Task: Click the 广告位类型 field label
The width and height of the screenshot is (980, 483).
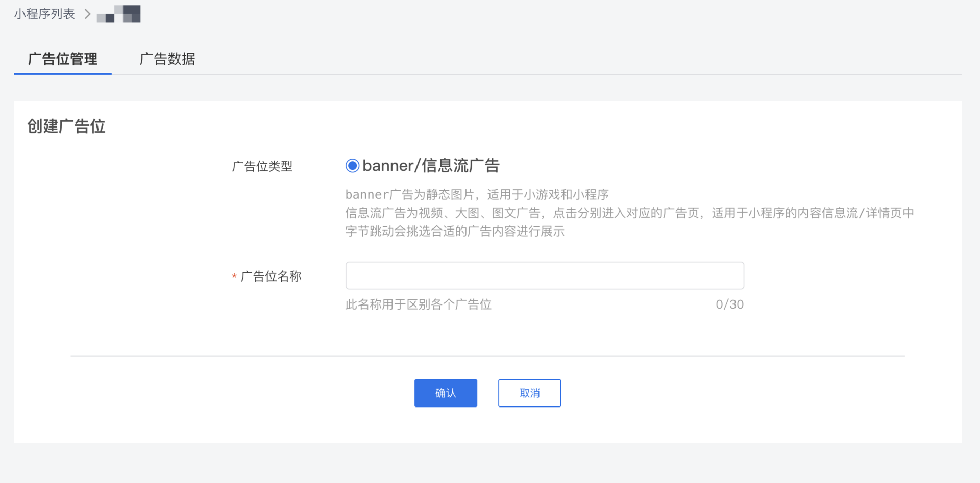Action: pos(262,166)
